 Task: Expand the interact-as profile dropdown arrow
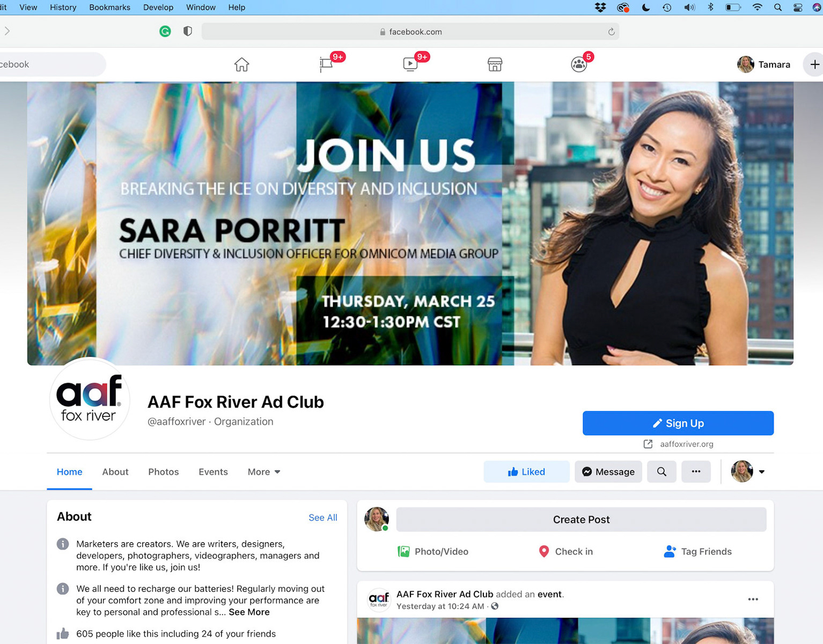761,472
